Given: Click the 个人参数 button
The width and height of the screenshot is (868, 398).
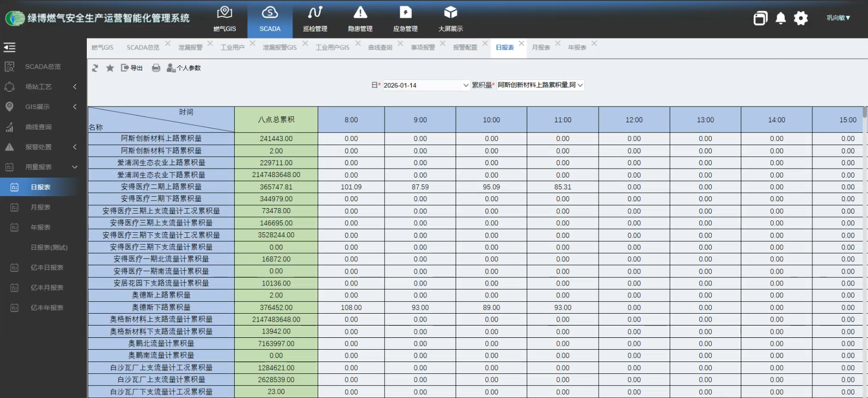Looking at the screenshot, I should point(184,68).
